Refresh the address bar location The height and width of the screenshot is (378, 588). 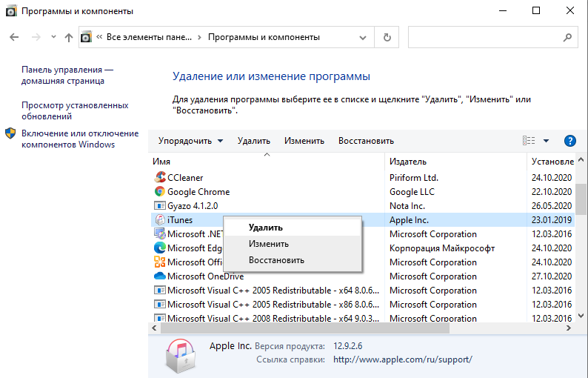387,37
